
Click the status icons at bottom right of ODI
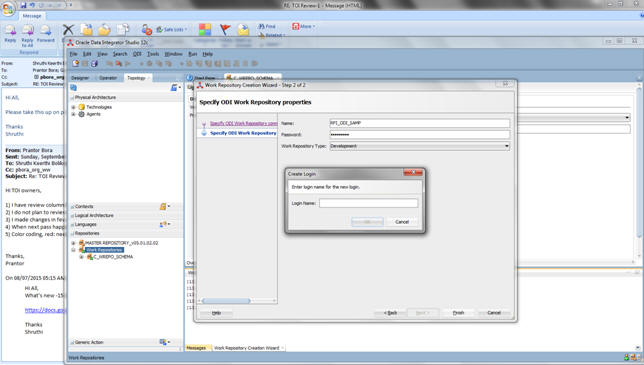click(x=632, y=358)
